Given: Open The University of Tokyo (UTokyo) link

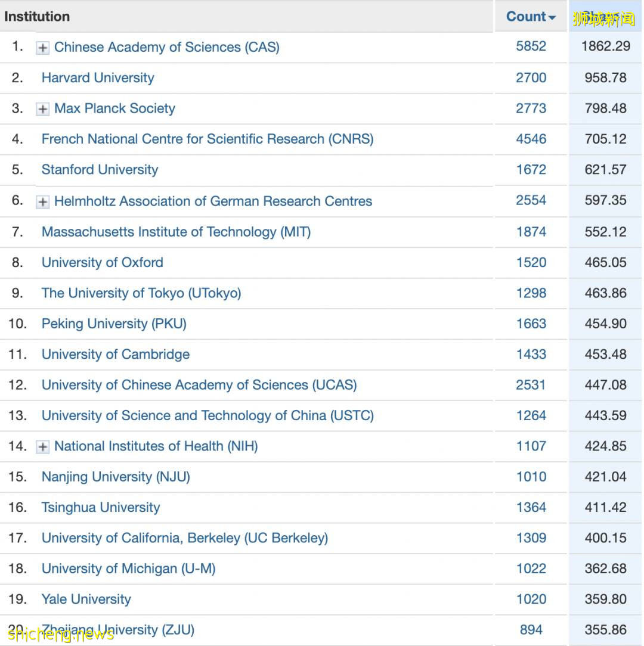Looking at the screenshot, I should tap(141, 293).
